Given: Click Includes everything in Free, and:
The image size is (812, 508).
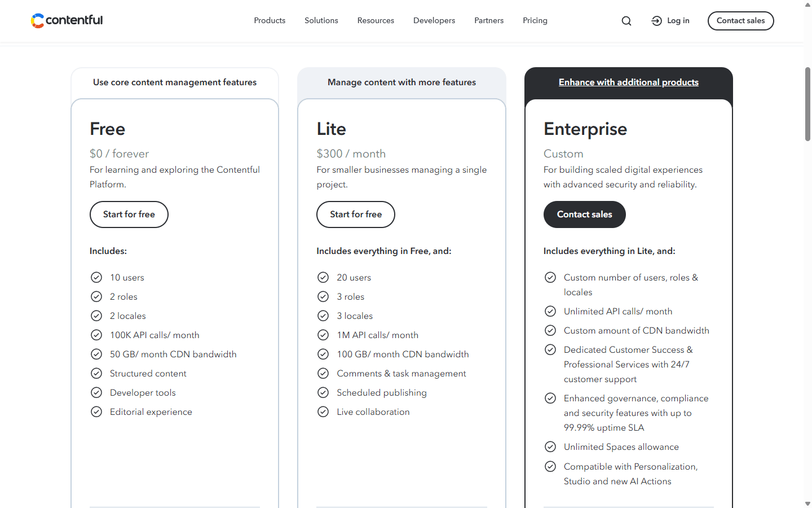Looking at the screenshot, I should [384, 251].
